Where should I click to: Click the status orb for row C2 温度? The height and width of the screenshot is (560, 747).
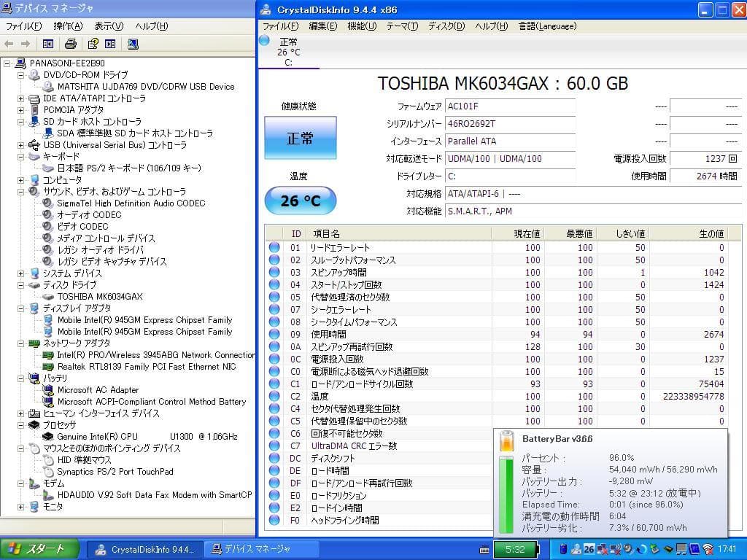[274, 396]
